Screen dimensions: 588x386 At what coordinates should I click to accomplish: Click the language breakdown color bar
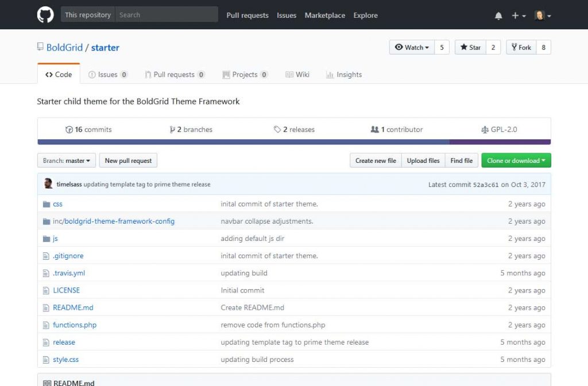[x=294, y=142]
